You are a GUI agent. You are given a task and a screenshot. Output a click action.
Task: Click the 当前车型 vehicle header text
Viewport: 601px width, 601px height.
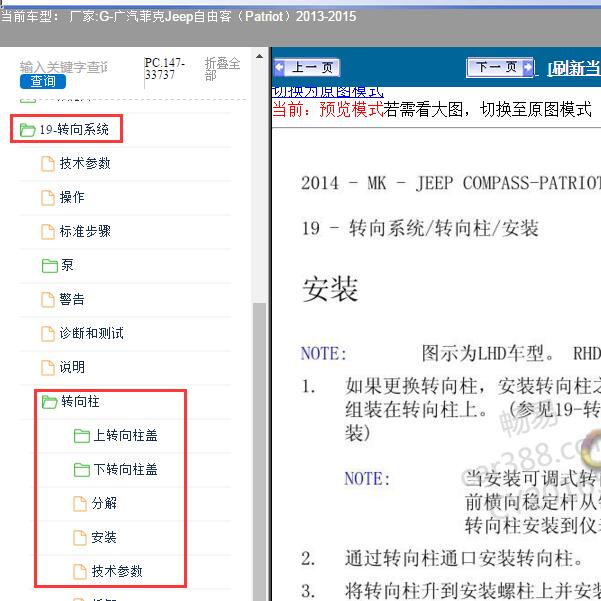point(179,16)
